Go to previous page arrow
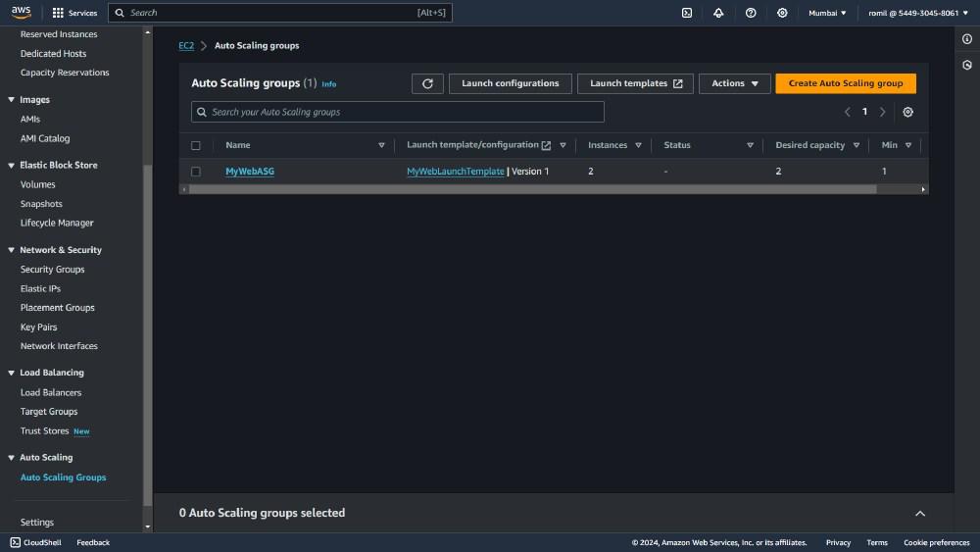This screenshot has width=980, height=552. coord(848,112)
